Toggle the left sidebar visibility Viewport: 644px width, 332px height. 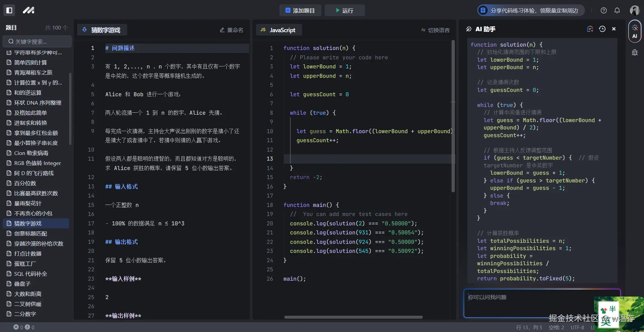[x=9, y=10]
